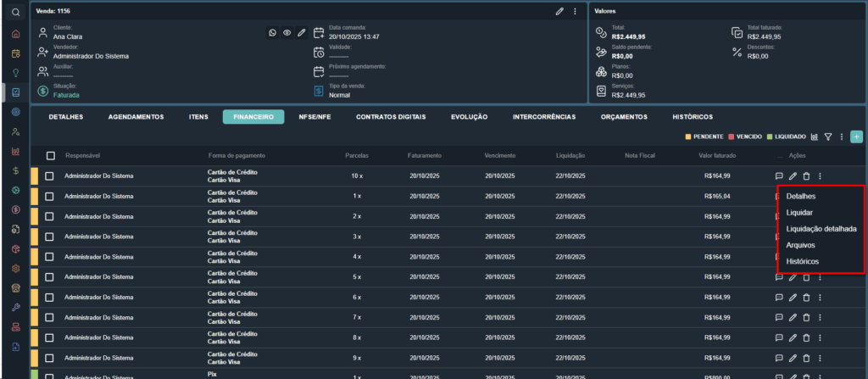Toggle the eye icon next to Ana Clara
Viewport: 868px width, 379px height.
tap(287, 33)
